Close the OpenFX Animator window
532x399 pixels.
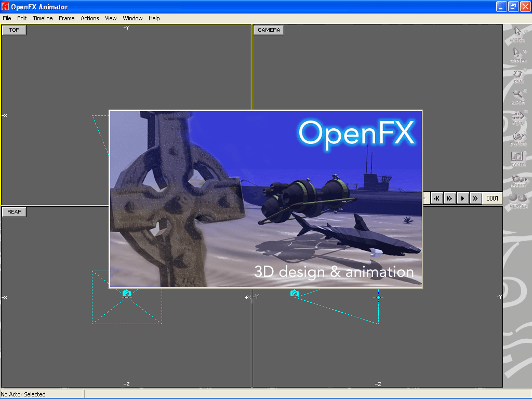click(x=525, y=6)
